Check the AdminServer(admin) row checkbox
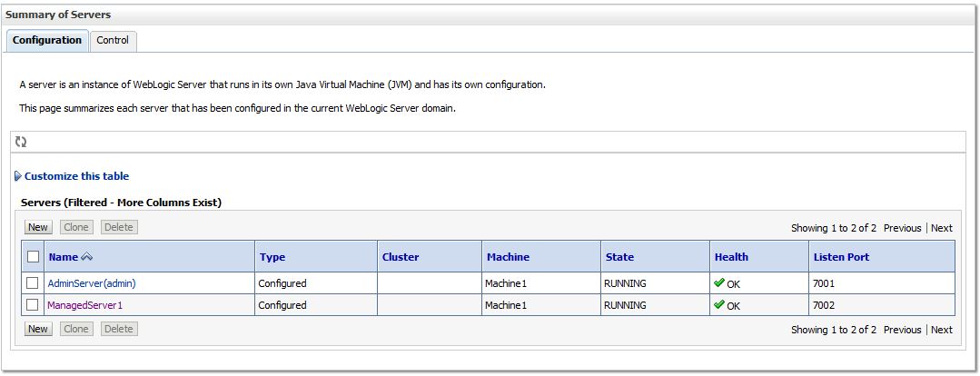The height and width of the screenshot is (376, 980). point(33,283)
